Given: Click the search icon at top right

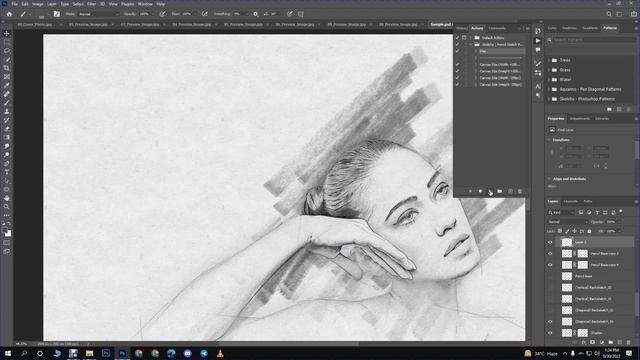Looking at the screenshot, I should coord(609,14).
